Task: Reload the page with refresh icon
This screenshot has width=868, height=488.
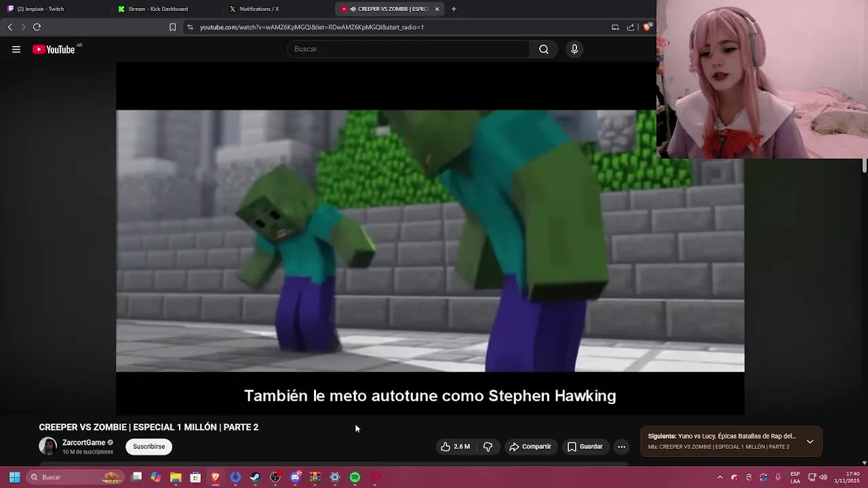Action: [x=37, y=27]
